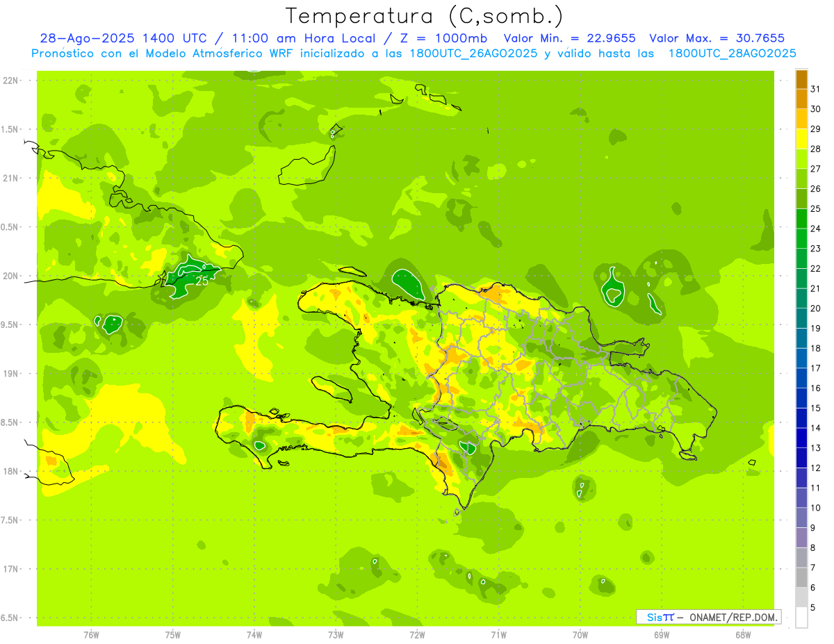Click the '19N' latitude label

tap(10, 373)
